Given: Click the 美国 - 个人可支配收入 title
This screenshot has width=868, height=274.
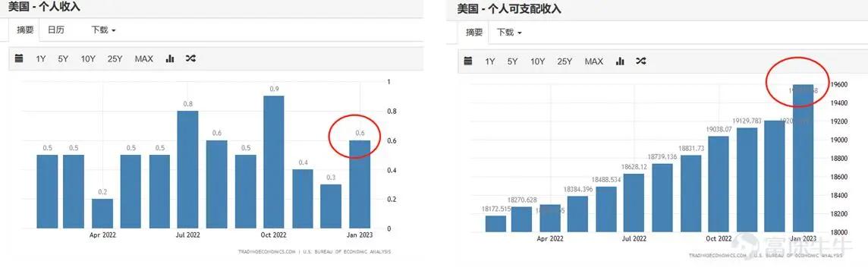Looking at the screenshot, I should coord(509,9).
